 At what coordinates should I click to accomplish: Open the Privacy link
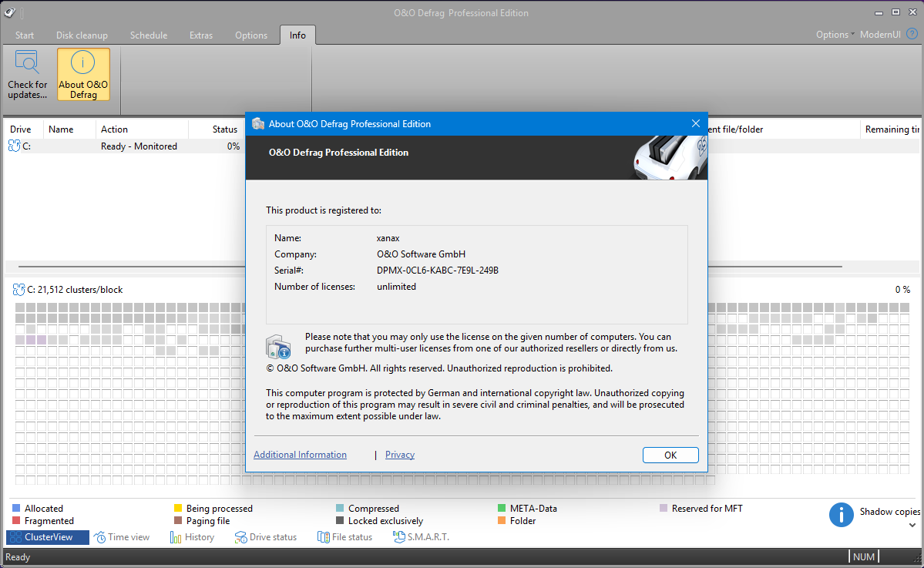pyautogui.click(x=399, y=454)
